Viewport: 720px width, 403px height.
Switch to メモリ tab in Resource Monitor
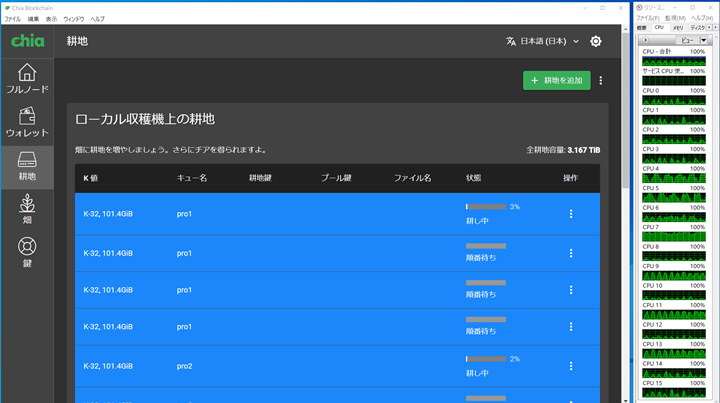point(678,28)
